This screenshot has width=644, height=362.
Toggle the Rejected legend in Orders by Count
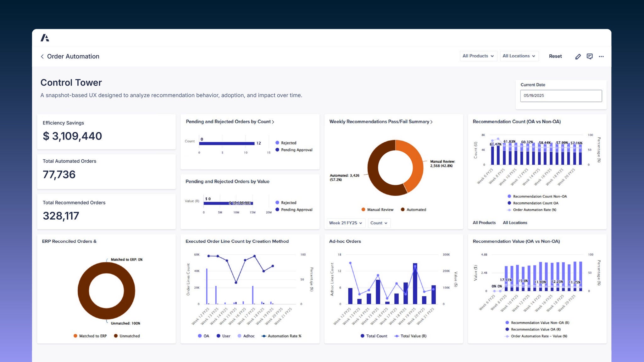click(286, 143)
